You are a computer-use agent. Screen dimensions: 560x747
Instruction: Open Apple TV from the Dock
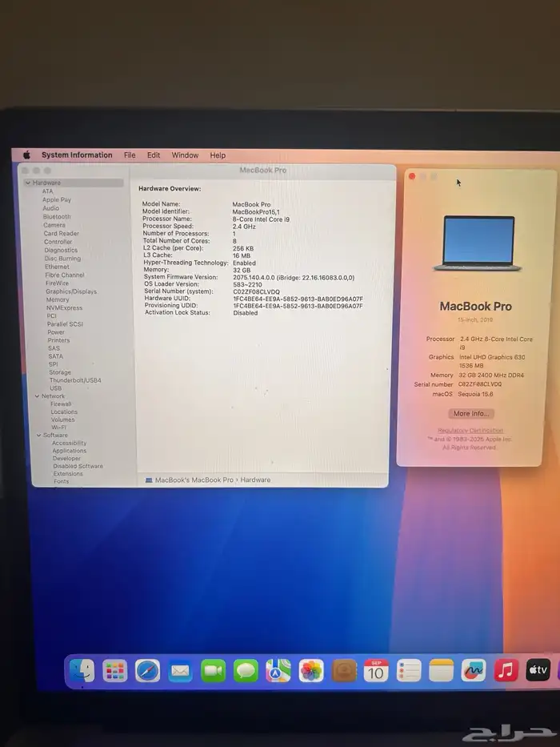click(x=538, y=670)
